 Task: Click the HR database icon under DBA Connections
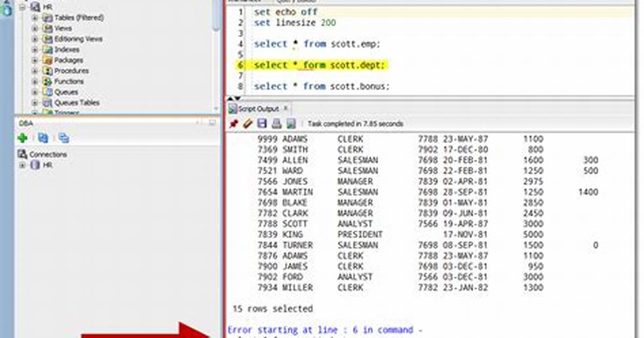[x=36, y=165]
